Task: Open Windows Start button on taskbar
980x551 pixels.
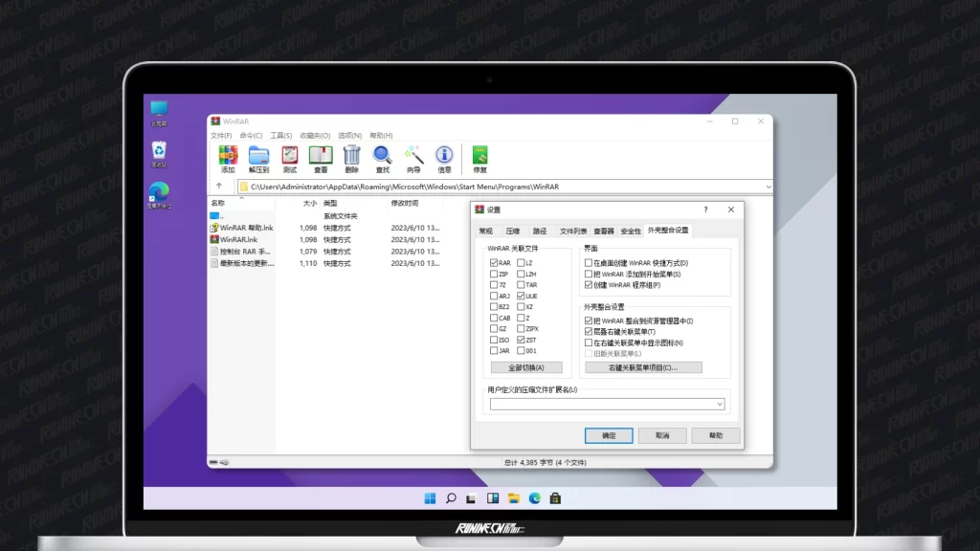Action: coord(430,498)
